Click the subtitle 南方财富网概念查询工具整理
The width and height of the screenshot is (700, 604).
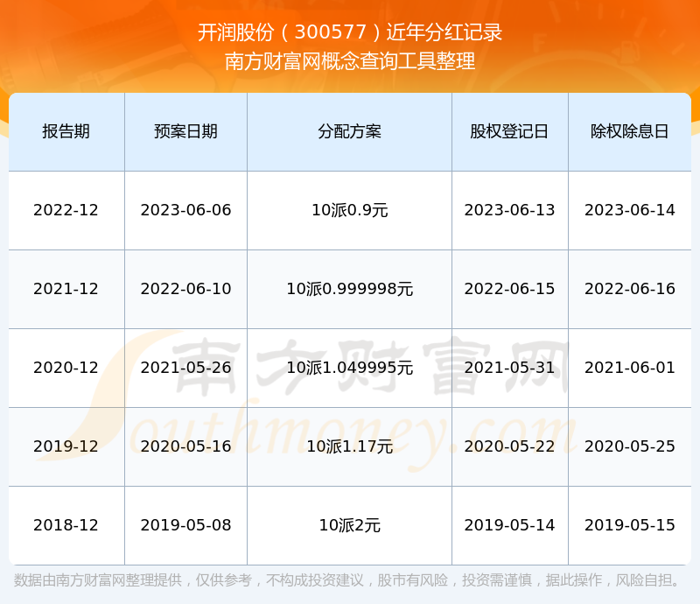[x=350, y=61]
